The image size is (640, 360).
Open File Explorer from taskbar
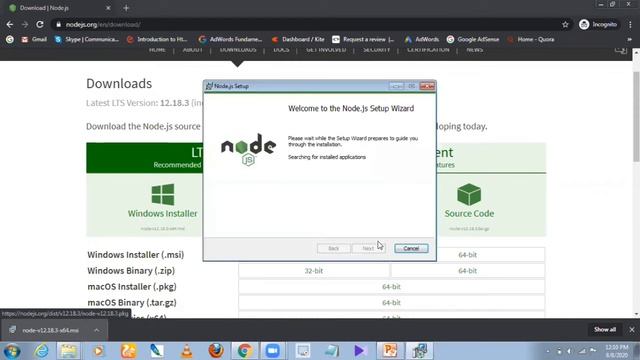pyautogui.click(x=69, y=351)
